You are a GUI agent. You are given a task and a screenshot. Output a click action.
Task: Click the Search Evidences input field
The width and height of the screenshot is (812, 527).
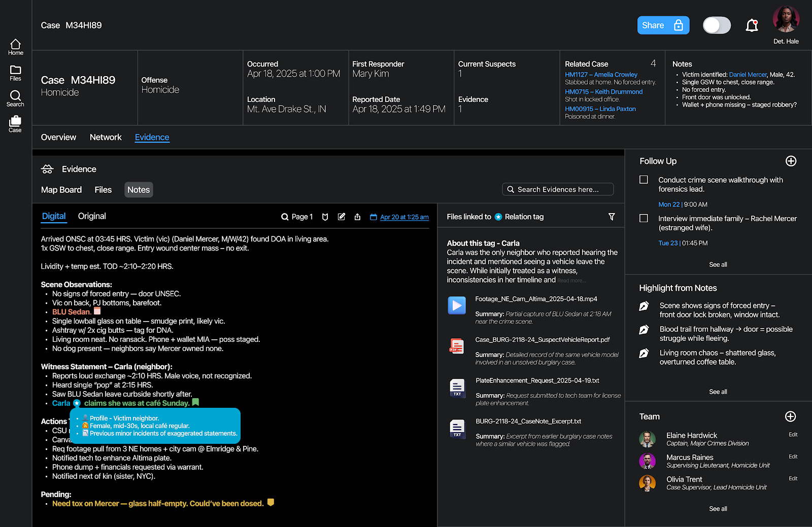pos(558,189)
